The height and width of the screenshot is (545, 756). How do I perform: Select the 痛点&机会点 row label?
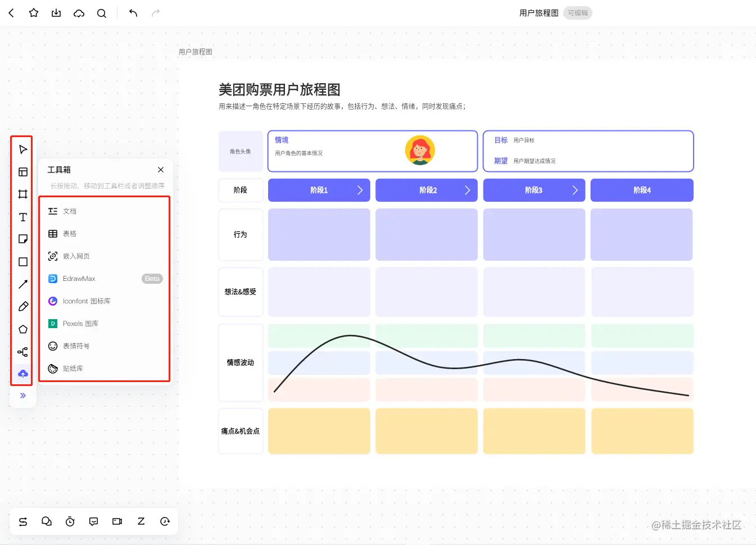(241, 432)
